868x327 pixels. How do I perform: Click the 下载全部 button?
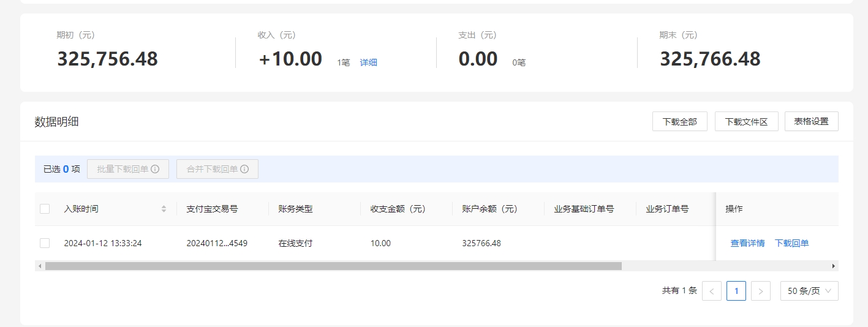(680, 121)
